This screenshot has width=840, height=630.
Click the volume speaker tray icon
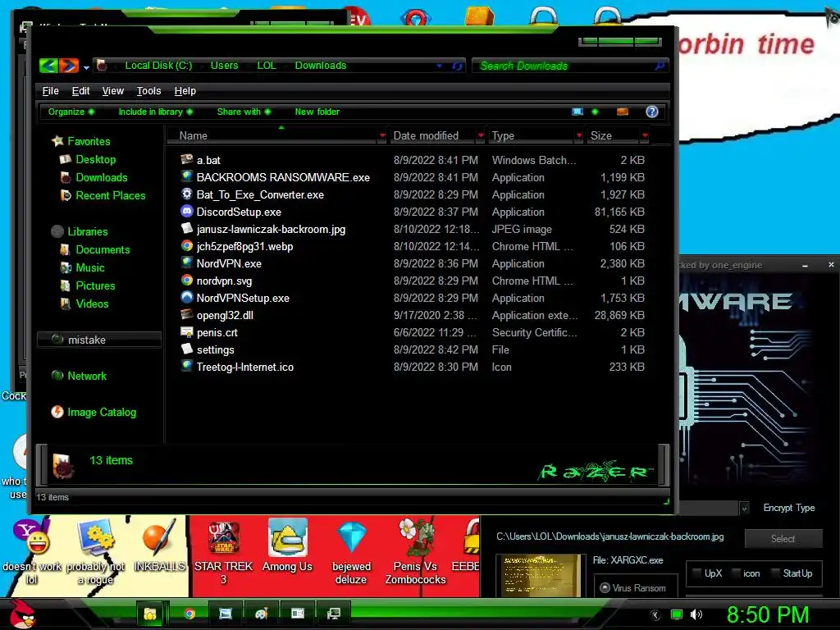coord(696,614)
